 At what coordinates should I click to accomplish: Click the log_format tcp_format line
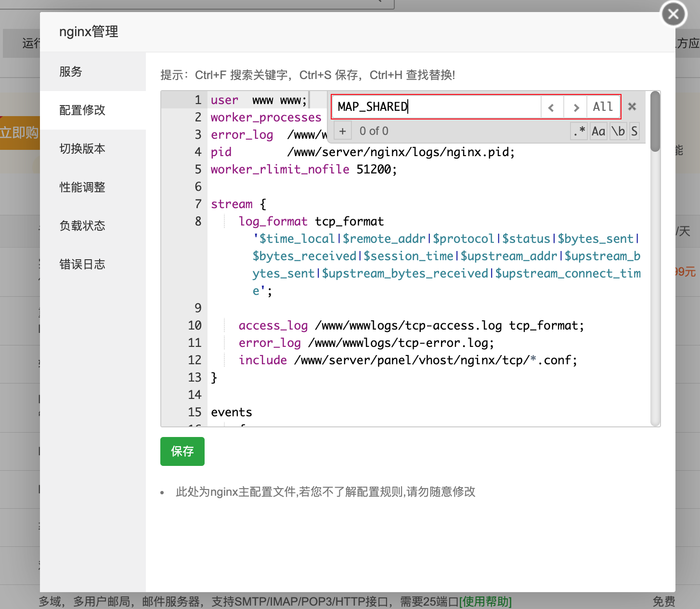tap(311, 222)
